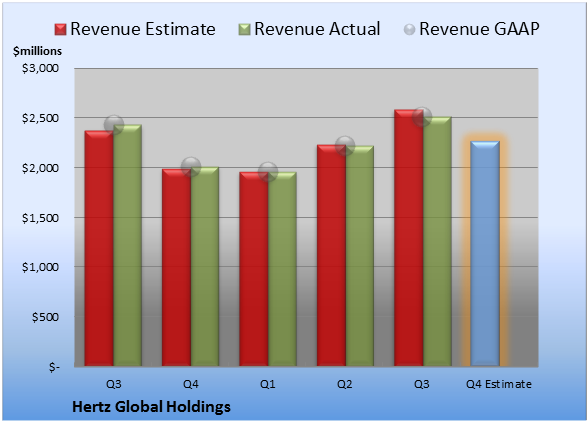Viewport: 588px width, 422px height.
Task: Select the red estimate bar for Q4
Action: pyautogui.click(x=177, y=267)
